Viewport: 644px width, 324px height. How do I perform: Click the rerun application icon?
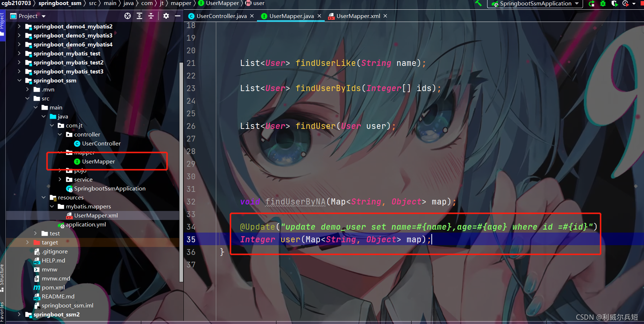(591, 4)
